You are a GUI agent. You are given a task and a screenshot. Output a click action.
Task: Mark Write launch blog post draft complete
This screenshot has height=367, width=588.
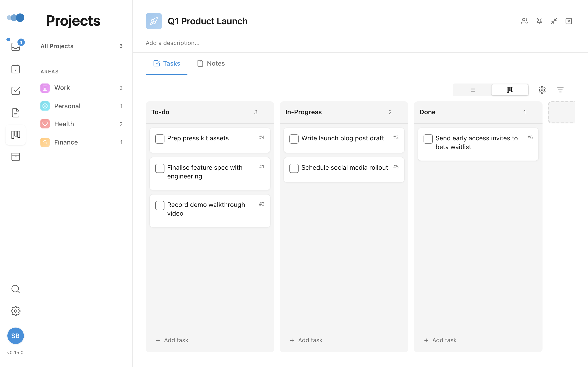click(x=294, y=139)
